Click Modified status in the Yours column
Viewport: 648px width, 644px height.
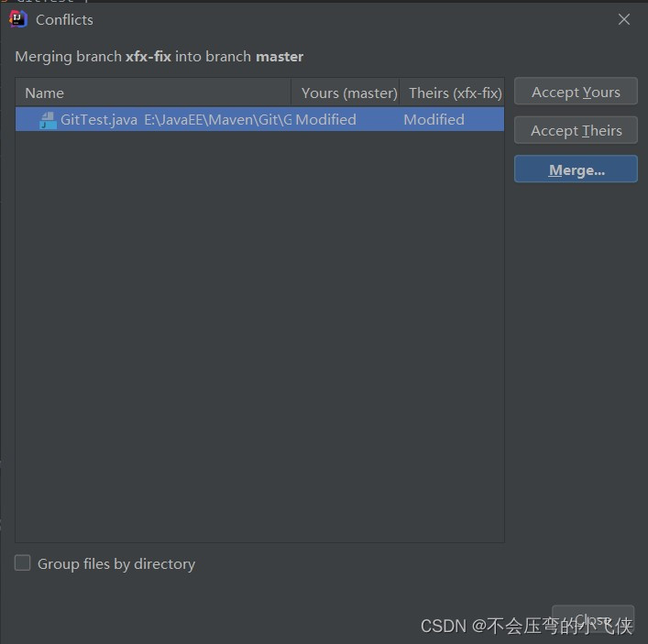pyautogui.click(x=325, y=120)
